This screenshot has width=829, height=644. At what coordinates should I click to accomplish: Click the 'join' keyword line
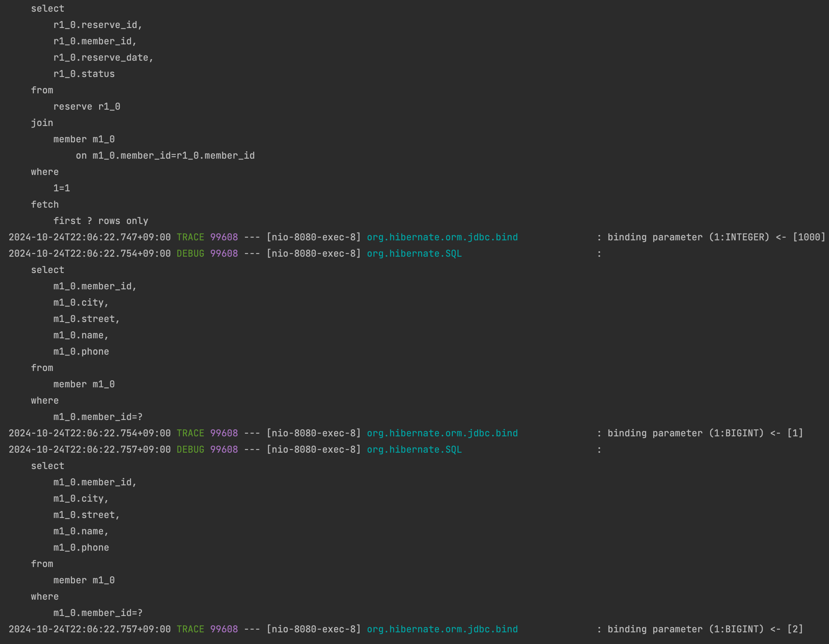pyautogui.click(x=42, y=123)
